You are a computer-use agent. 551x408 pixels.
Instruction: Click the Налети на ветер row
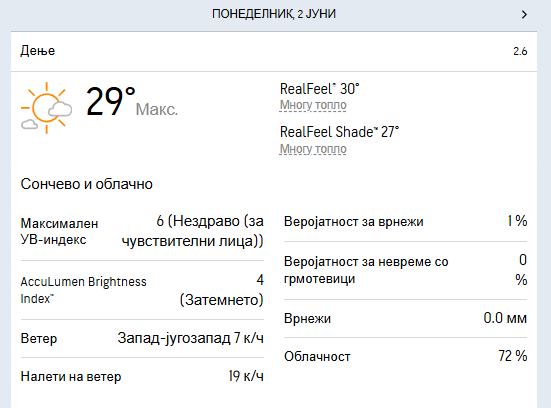[142, 376]
